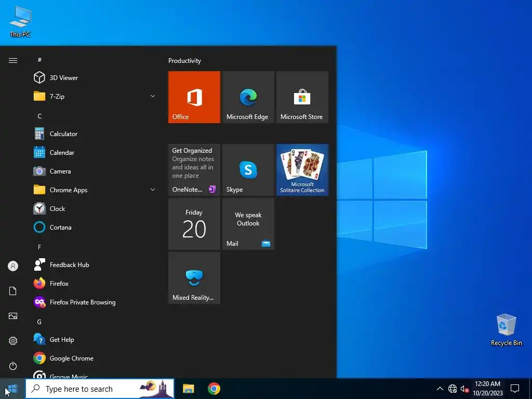This screenshot has width=532, height=399.
Task: Click the muted volume tray icon
Action: [464, 389]
